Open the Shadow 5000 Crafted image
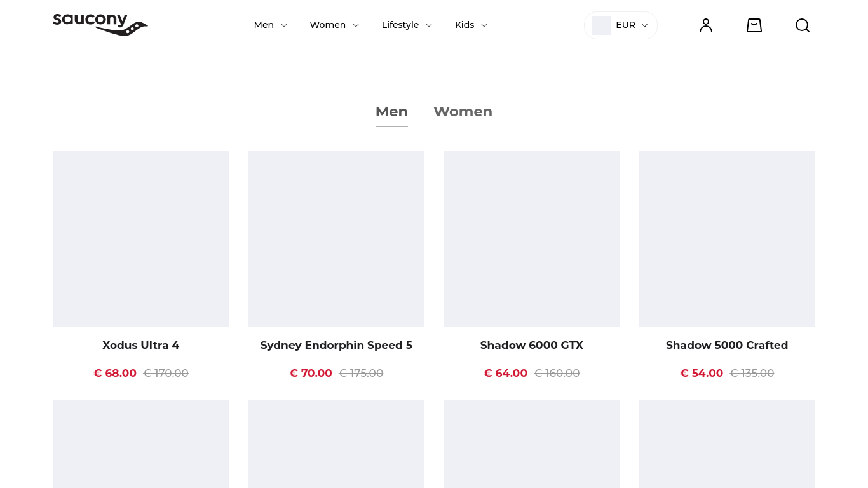868x488 pixels. [x=727, y=239]
